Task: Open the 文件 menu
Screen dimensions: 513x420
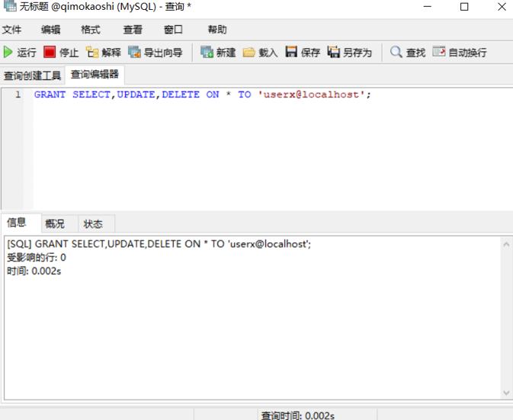Action: tap(11, 30)
